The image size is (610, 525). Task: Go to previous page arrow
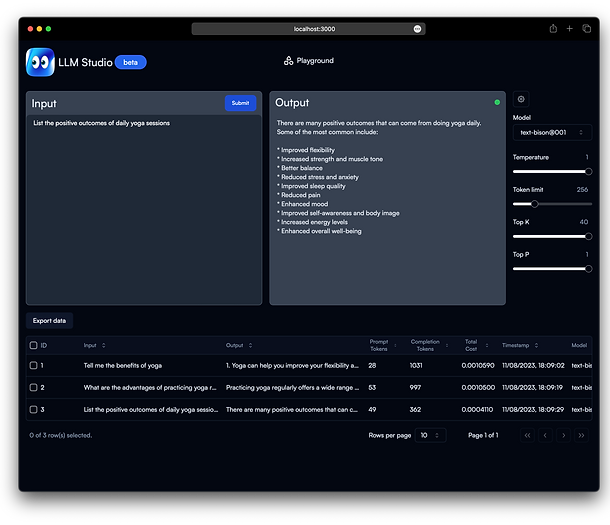[545, 435]
